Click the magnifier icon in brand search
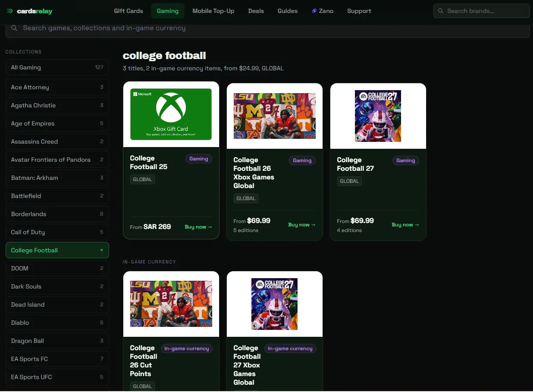This screenshot has height=392, width=533. pyautogui.click(x=440, y=11)
